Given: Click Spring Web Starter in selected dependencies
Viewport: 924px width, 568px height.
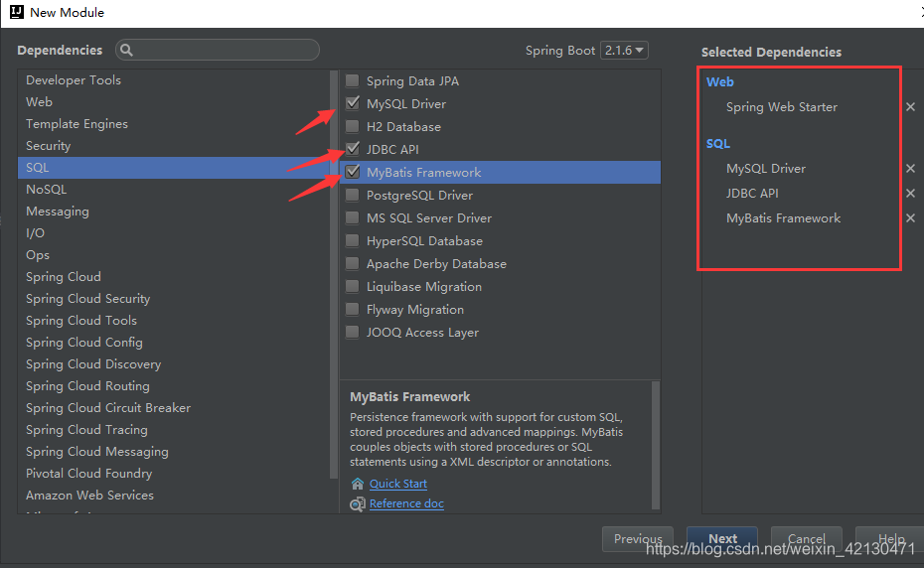Looking at the screenshot, I should click(x=781, y=106).
